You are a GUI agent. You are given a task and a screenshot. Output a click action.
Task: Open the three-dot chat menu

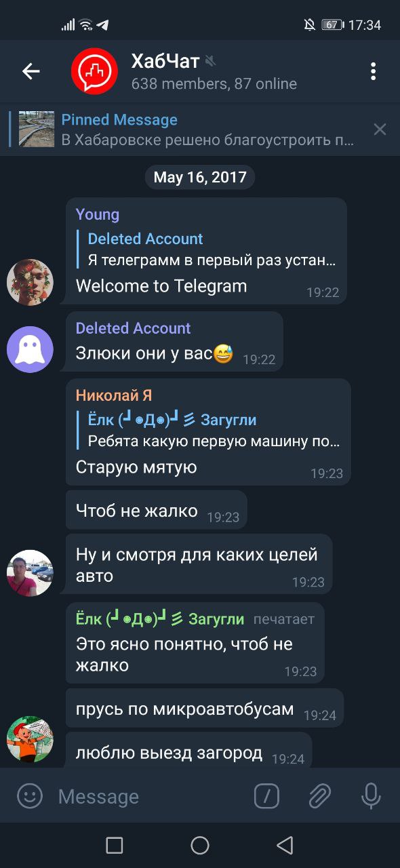(373, 71)
